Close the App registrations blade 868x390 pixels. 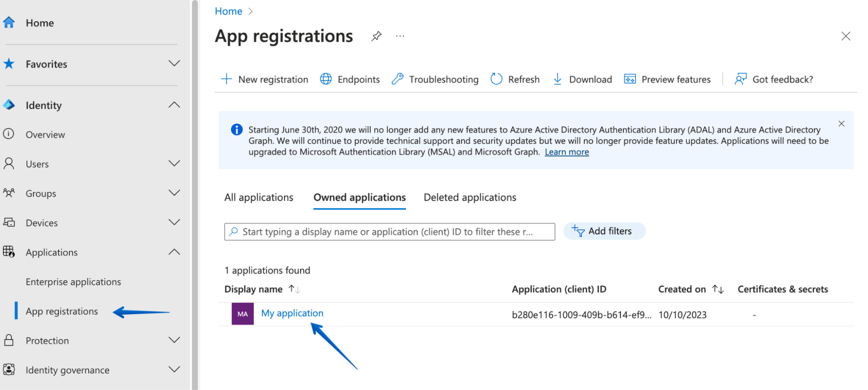pyautogui.click(x=845, y=36)
